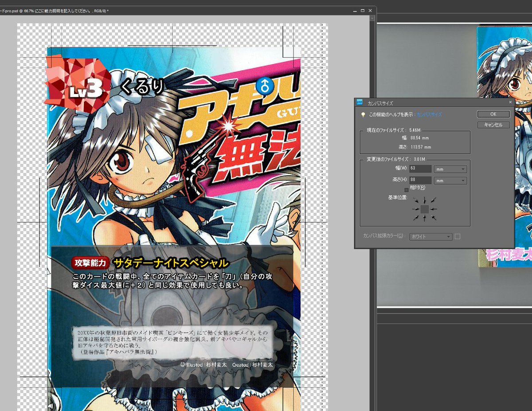Close the カンバスサイズ dialog with X
This screenshot has height=411, width=532.
point(510,102)
